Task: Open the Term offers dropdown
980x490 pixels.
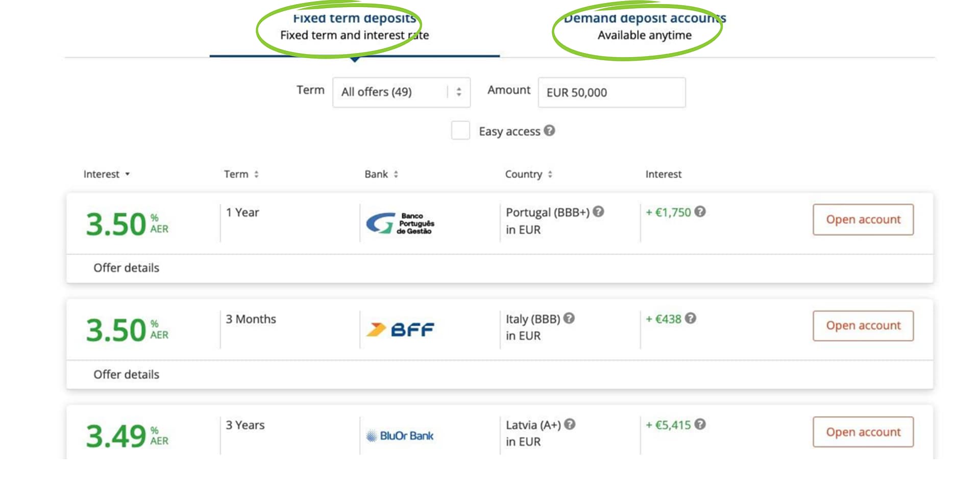Action: pos(402,92)
